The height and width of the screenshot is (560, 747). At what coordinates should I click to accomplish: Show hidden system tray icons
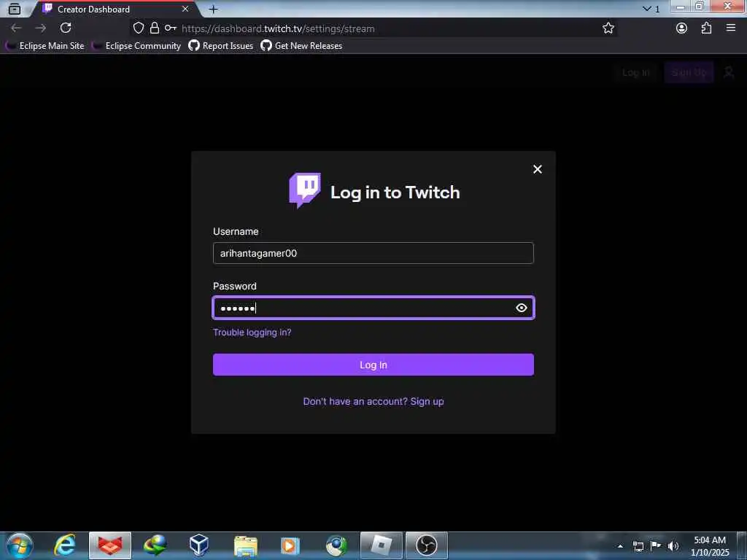(620, 546)
